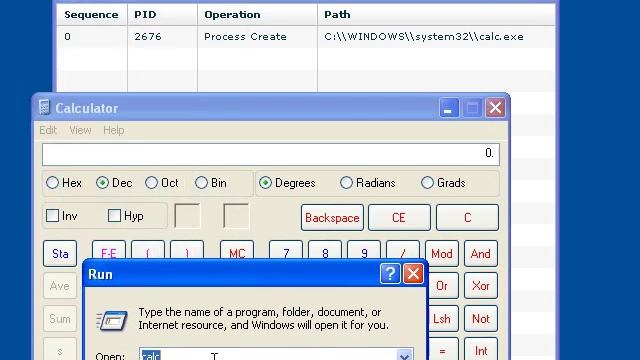Click the Run dialog program icon
Image resolution: width=640 pixels, height=360 pixels.
112,320
